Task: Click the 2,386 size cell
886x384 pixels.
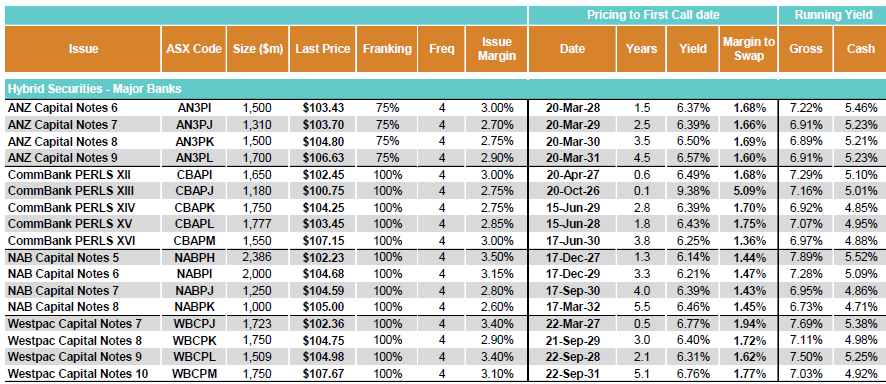Action: click(258, 258)
